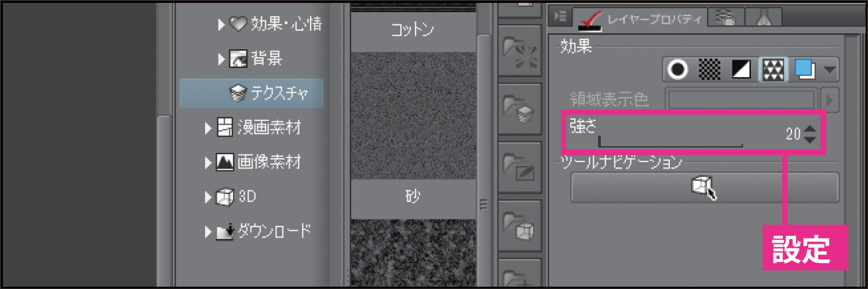This screenshot has width=868, height=289.
Task: Click the folder icon with layer stack
Action: tap(520, 109)
